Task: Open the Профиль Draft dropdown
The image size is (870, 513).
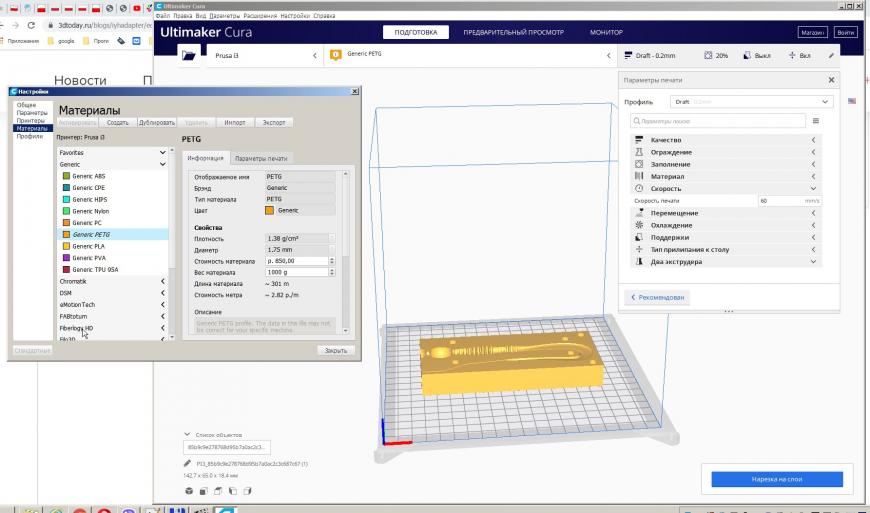Action: (x=752, y=102)
